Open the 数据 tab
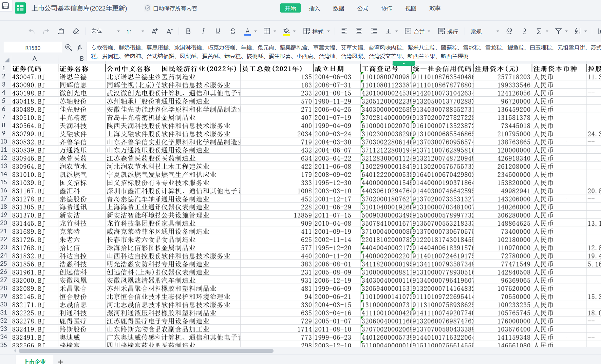Screen dimensions: 601x364 point(339,8)
